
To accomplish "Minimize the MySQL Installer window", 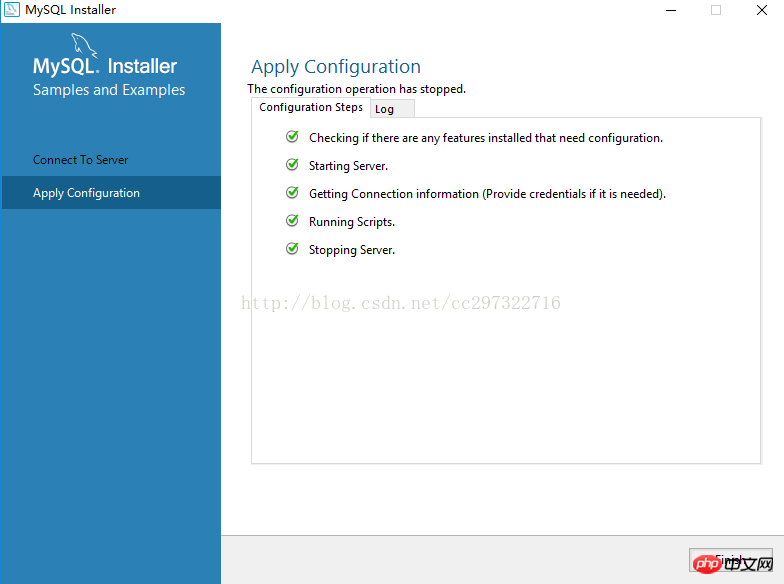I will [671, 10].
